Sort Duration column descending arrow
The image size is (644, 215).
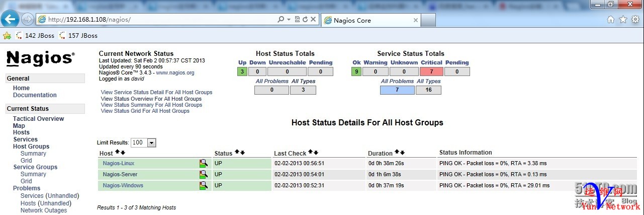click(x=402, y=152)
